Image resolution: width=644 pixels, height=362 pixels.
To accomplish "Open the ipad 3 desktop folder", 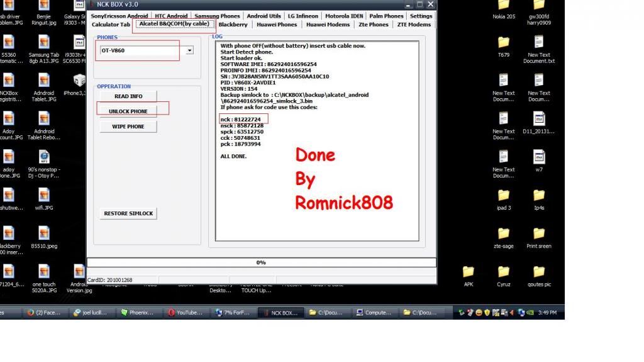I will [x=503, y=196].
